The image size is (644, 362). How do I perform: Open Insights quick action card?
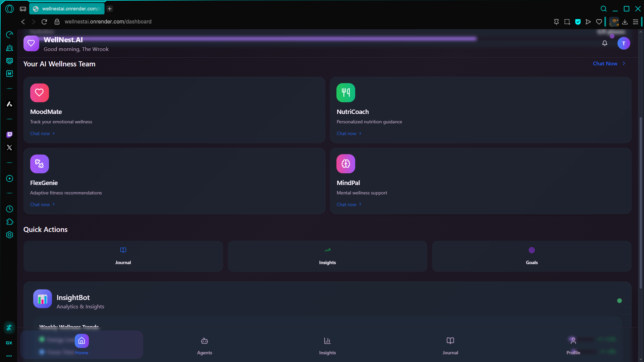(327, 256)
